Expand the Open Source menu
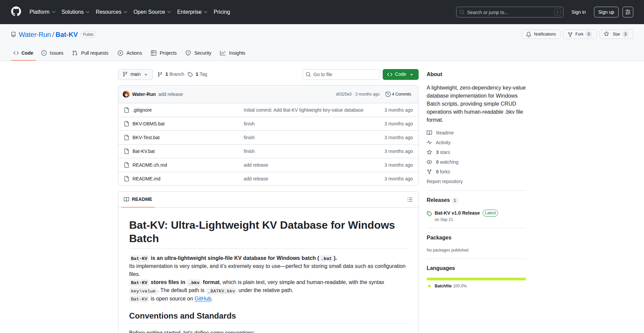 pos(152,12)
